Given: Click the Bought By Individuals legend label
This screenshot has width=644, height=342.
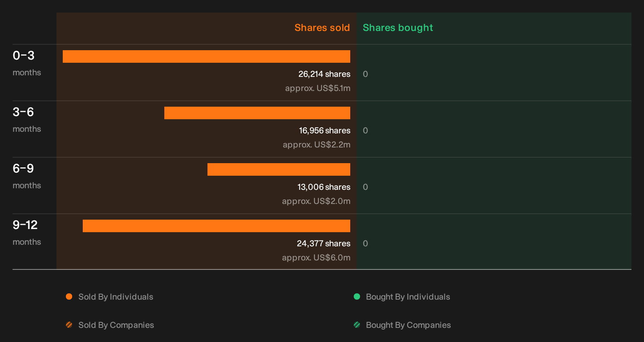Looking at the screenshot, I should [408, 297].
